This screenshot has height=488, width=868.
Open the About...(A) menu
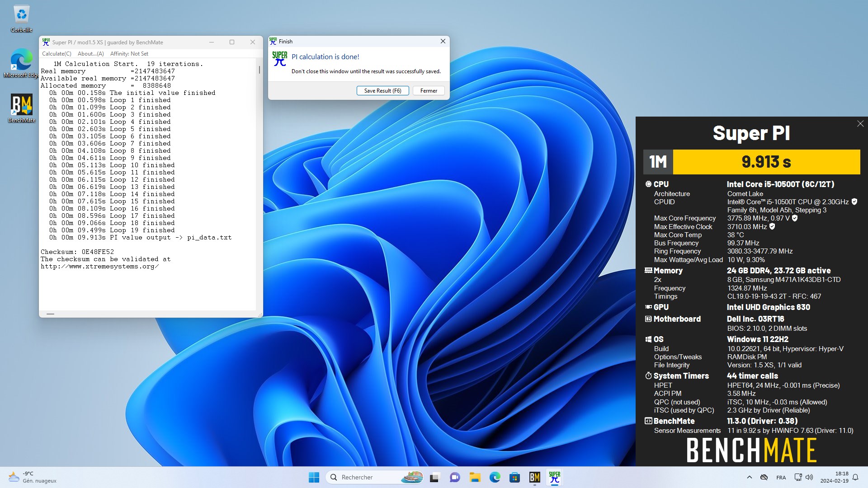pos(90,53)
